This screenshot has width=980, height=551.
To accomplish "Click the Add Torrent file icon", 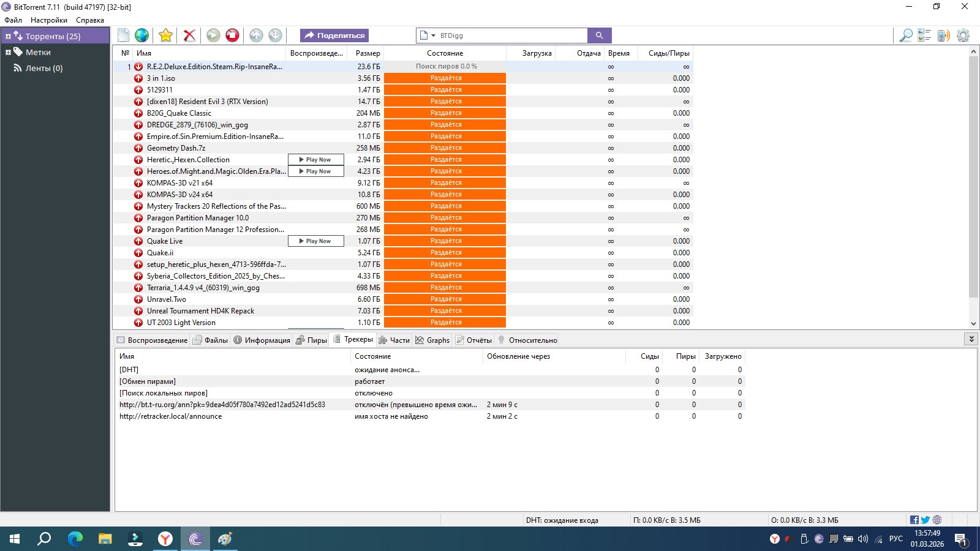I will pyautogui.click(x=123, y=36).
